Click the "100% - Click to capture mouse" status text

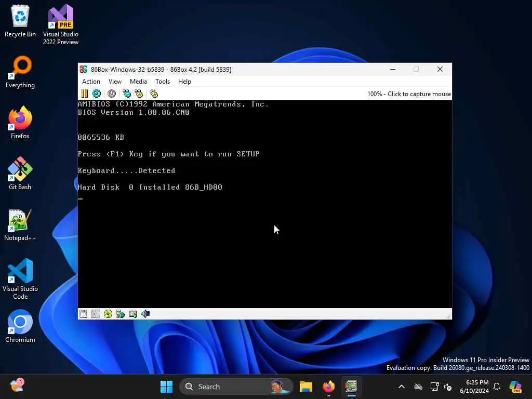(x=409, y=94)
